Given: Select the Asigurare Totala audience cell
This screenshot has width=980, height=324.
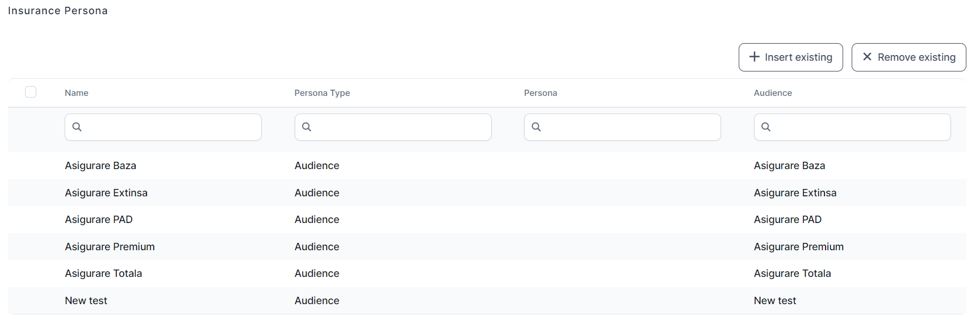Looking at the screenshot, I should pyautogui.click(x=792, y=273).
